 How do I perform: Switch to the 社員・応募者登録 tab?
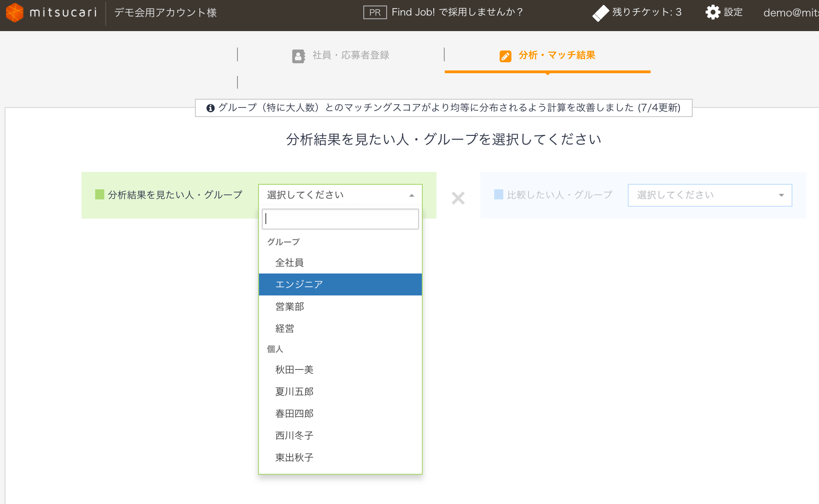click(350, 55)
